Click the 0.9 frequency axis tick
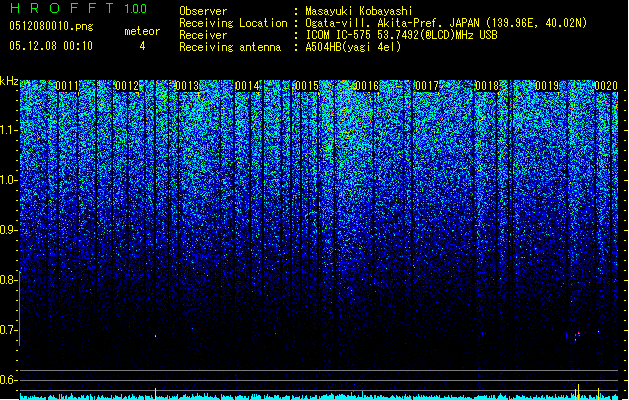This screenshot has width=629, height=400. (x=9, y=230)
